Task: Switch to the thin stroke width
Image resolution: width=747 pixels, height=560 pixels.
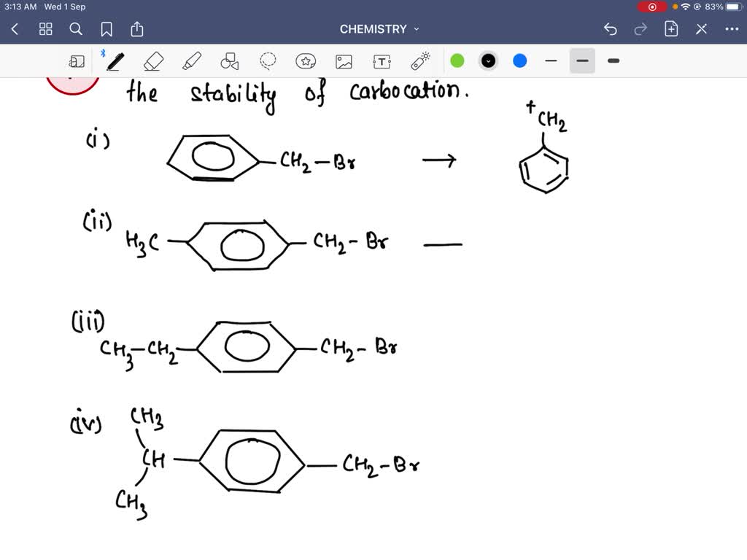Action: [551, 61]
